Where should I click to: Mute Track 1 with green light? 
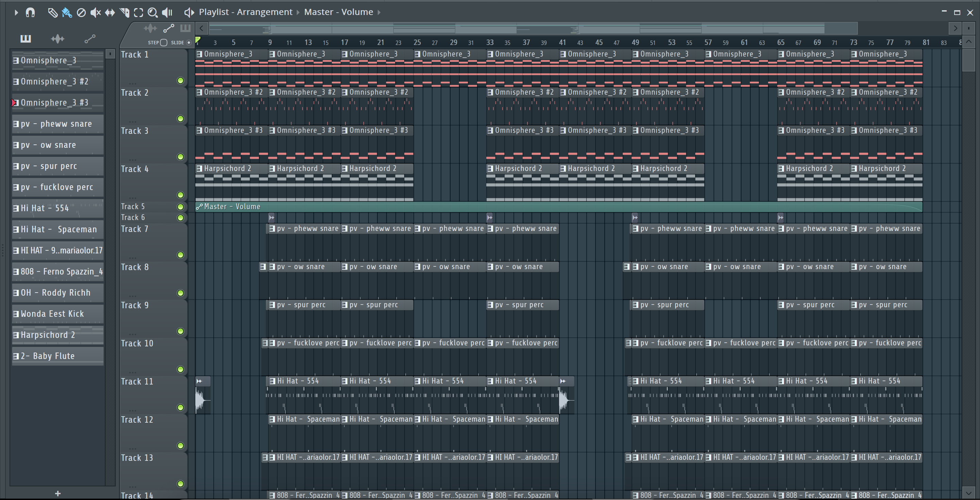click(180, 80)
